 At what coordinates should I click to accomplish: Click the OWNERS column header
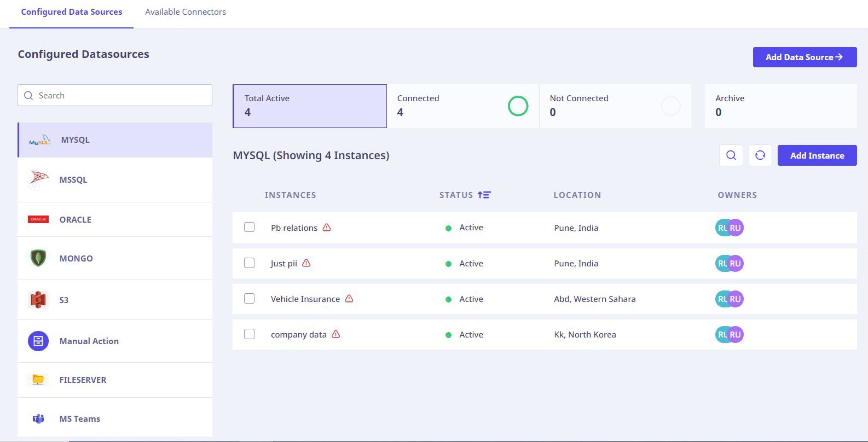click(737, 195)
